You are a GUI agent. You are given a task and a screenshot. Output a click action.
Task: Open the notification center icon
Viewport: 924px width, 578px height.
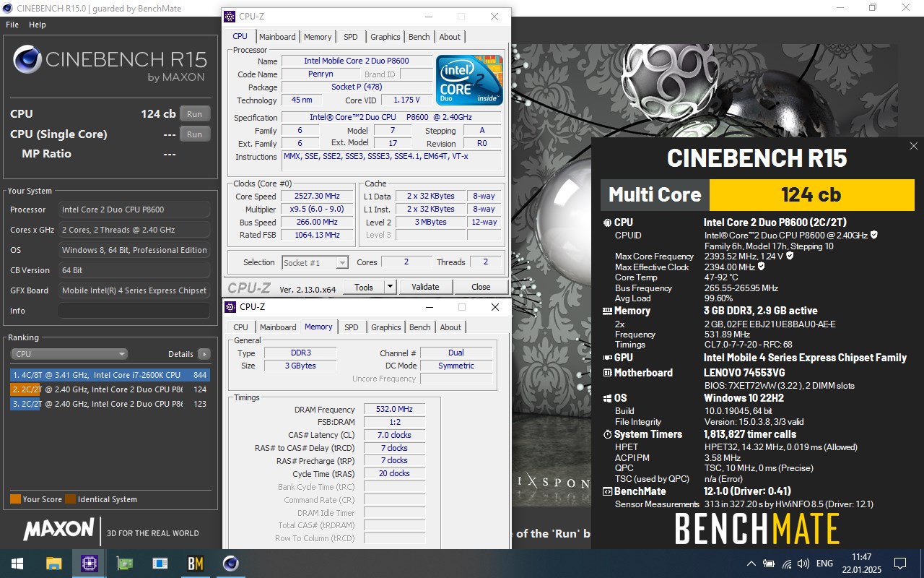[x=900, y=564]
